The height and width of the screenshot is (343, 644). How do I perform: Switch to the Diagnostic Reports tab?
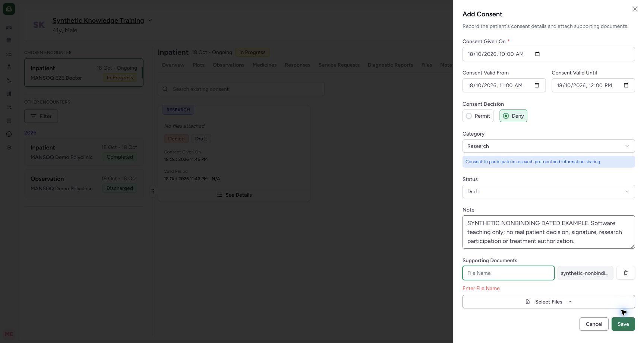(x=390, y=65)
